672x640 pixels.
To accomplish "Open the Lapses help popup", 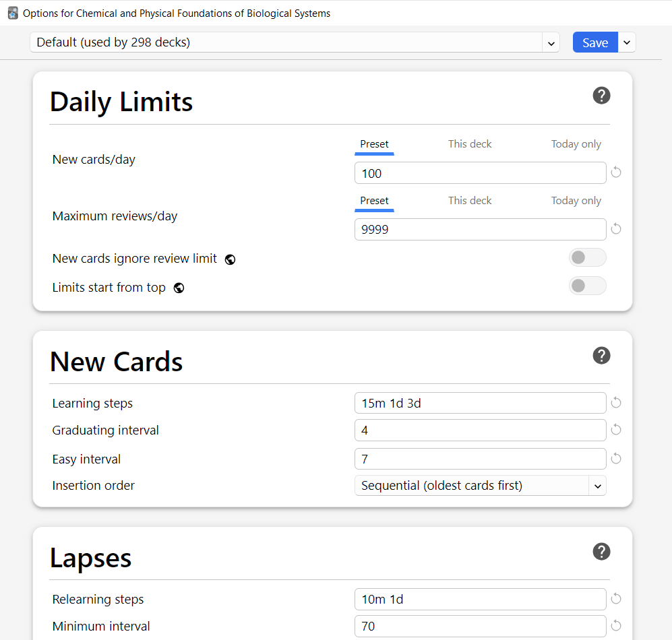I will click(x=601, y=551).
